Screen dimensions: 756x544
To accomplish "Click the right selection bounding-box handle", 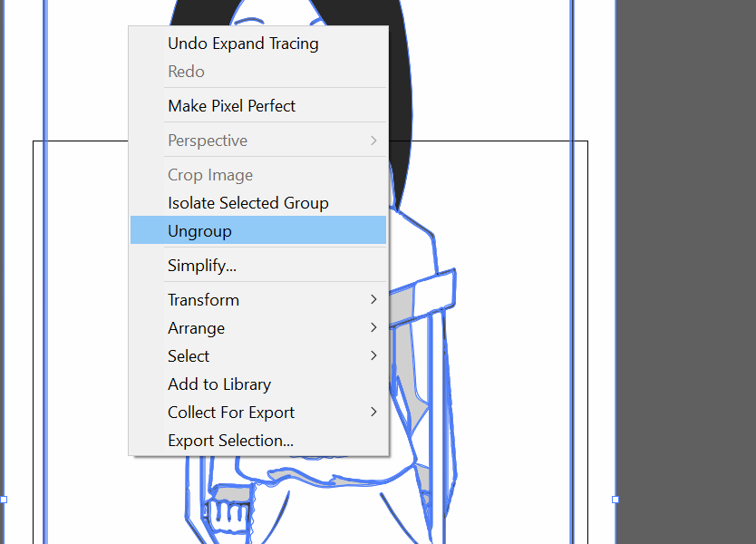I will 615,500.
